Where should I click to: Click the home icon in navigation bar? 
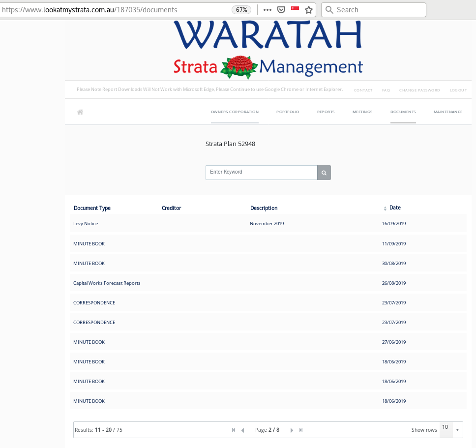80,112
